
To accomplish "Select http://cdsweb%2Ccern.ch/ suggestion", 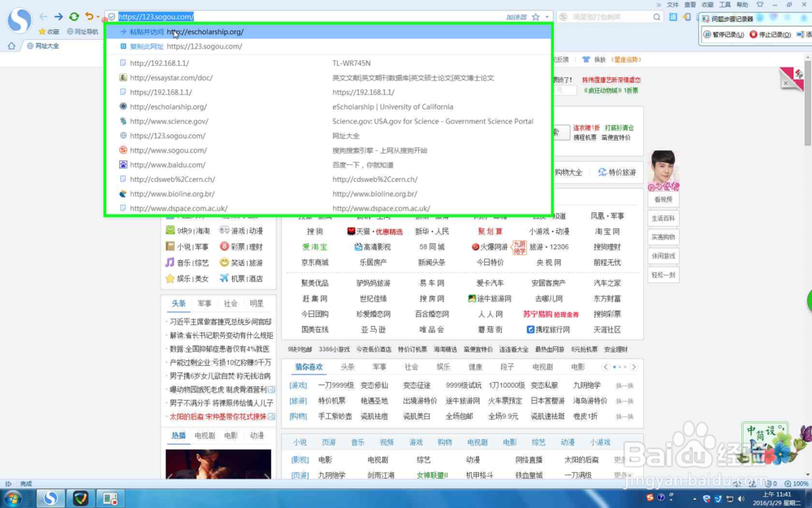I will pos(329,180).
